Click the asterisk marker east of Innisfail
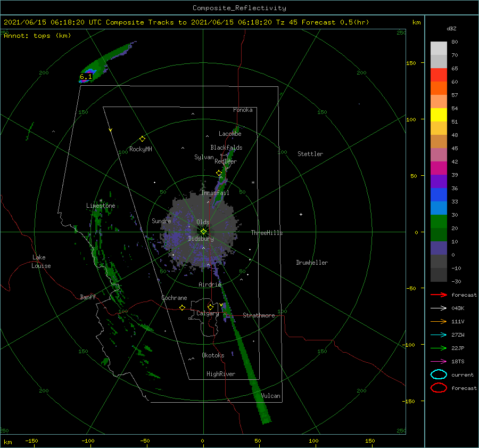This screenshot has width=479, height=448. coord(253,183)
